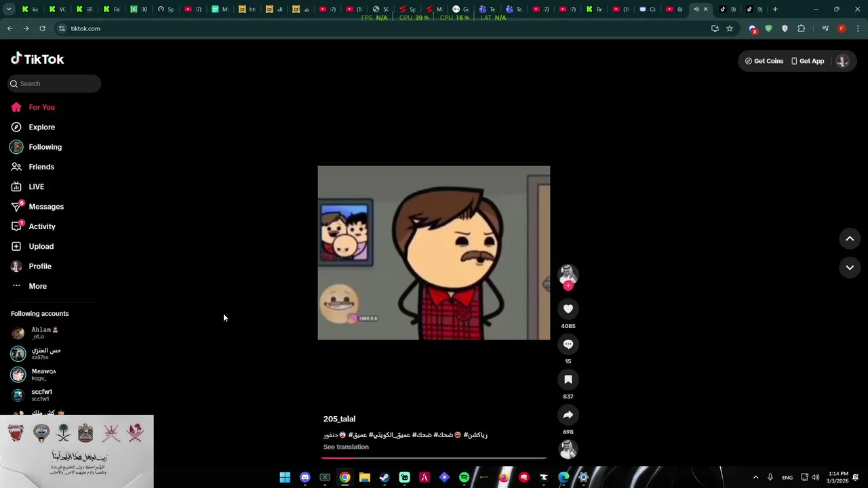Open creator avatar above like button
868x488 pixels.
point(568,274)
